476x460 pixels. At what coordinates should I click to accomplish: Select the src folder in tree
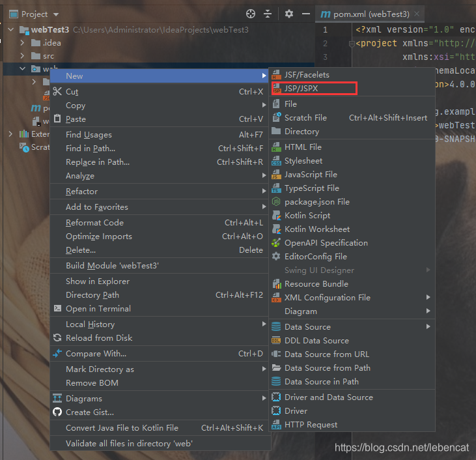pyautogui.click(x=43, y=56)
